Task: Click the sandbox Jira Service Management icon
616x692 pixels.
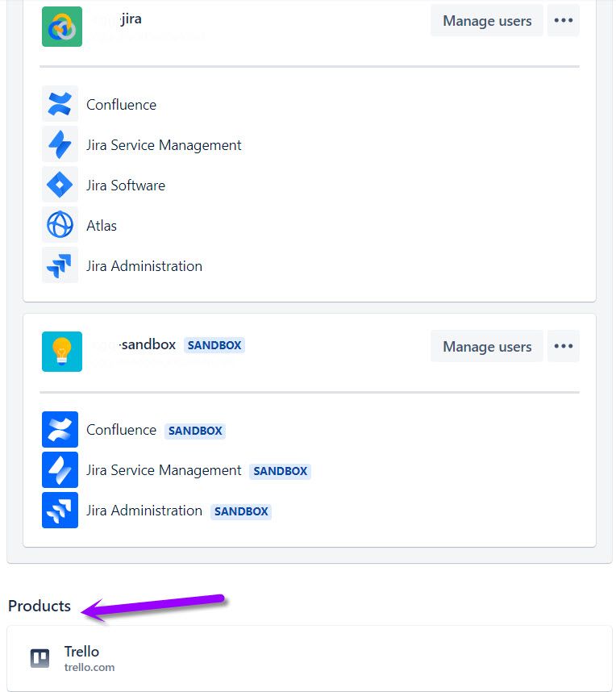Action: tap(60, 469)
